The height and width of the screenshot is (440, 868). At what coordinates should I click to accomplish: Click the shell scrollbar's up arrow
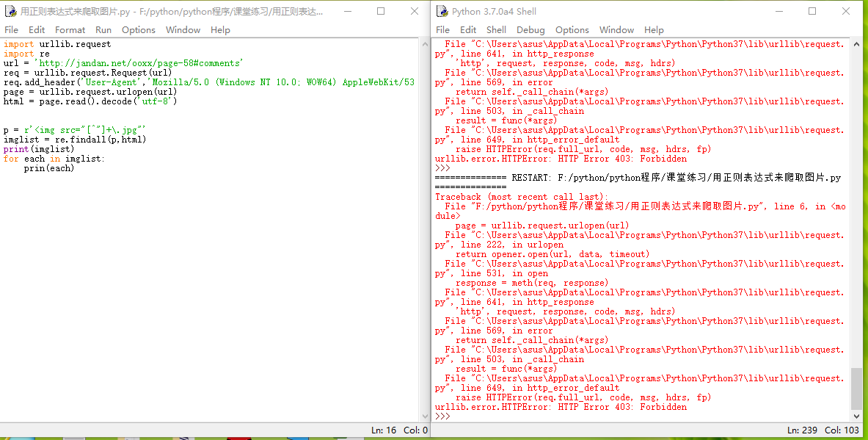pos(856,43)
